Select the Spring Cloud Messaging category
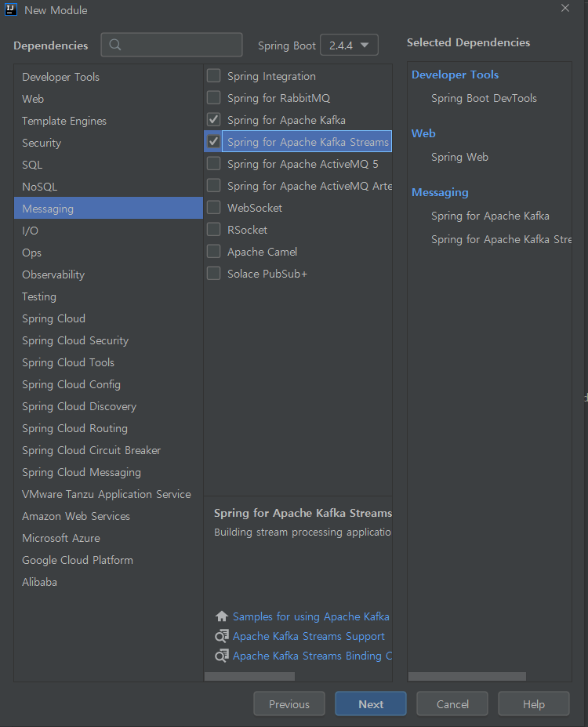The height and width of the screenshot is (727, 588). click(x=108, y=472)
